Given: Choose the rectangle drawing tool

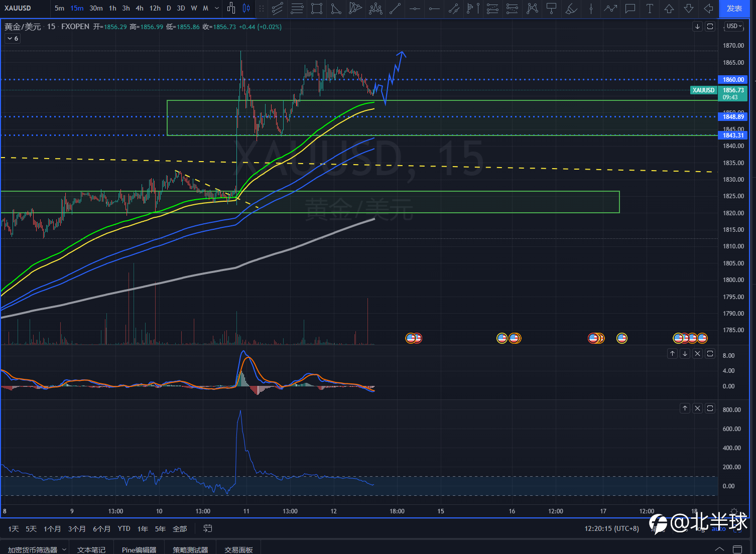Looking at the screenshot, I should pyautogui.click(x=316, y=8).
